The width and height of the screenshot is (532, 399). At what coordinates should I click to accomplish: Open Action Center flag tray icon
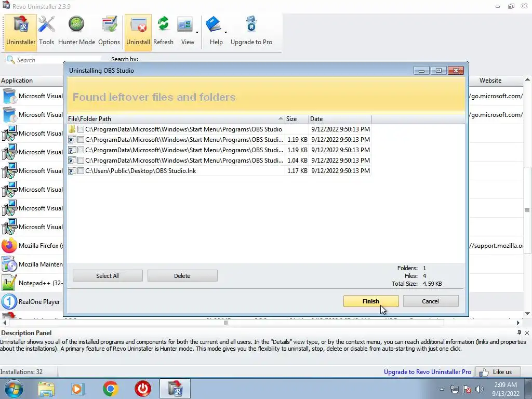(467, 390)
